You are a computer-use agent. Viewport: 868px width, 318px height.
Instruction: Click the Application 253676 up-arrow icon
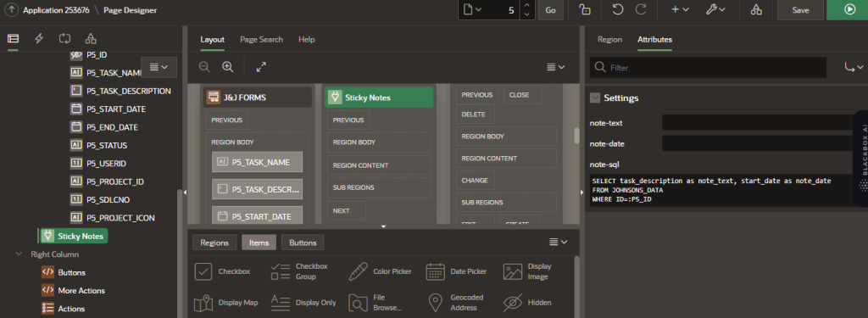[12, 10]
